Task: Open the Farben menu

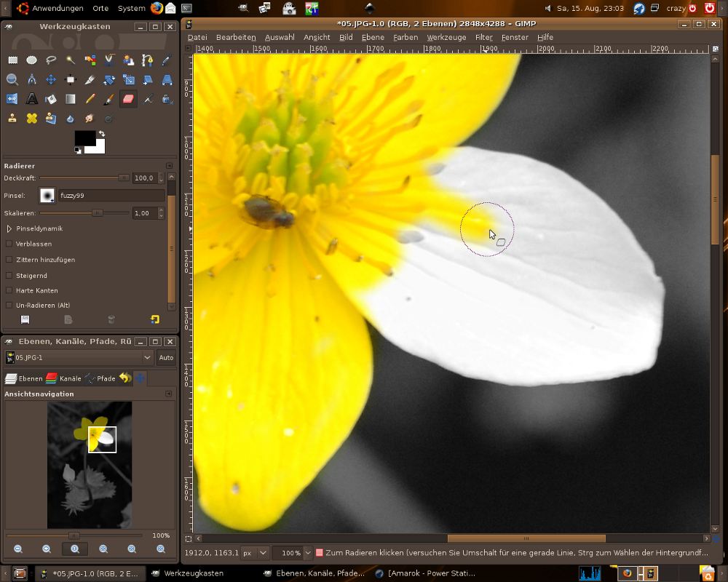Action: (405, 37)
